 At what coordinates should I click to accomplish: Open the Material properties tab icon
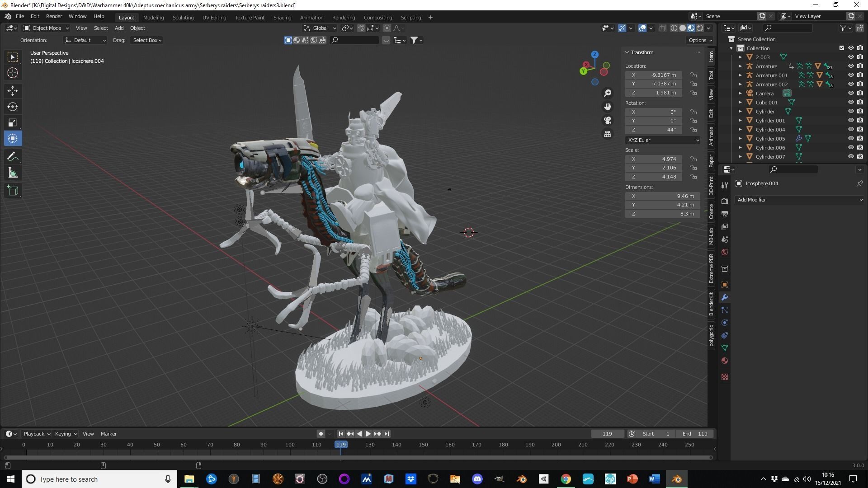point(725,361)
